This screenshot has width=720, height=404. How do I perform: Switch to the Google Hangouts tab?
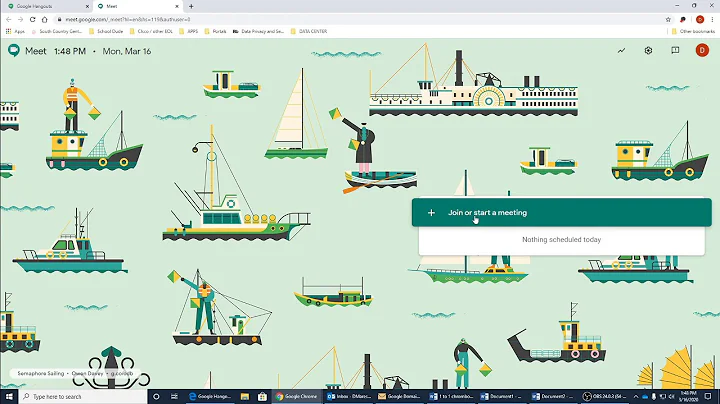(46, 6)
